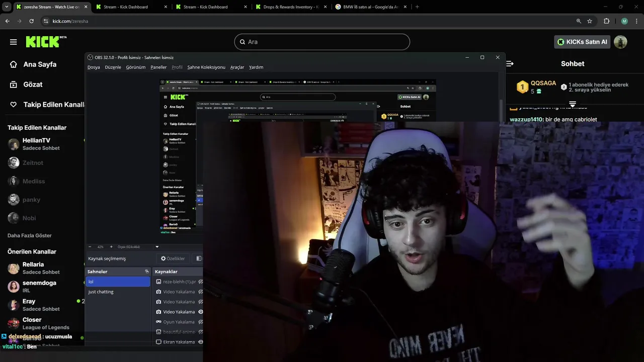Image resolution: width=644 pixels, height=362 pixels.
Task: Go to Ana Sayfa in Kick sidebar
Action: coord(33,64)
